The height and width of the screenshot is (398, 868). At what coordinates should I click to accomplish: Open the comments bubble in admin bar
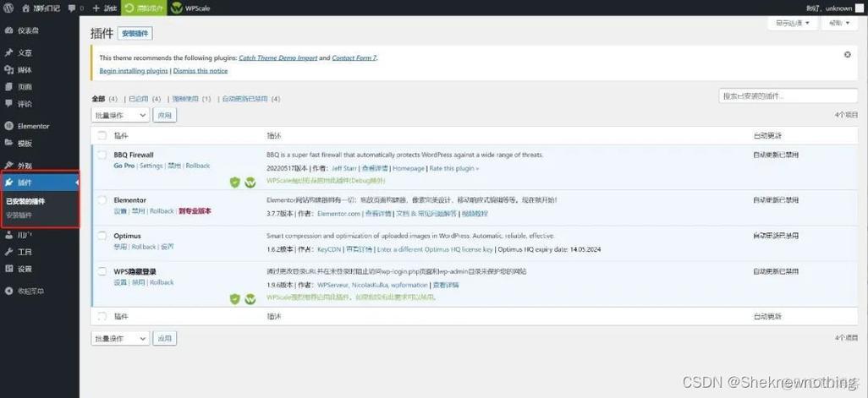click(x=72, y=8)
